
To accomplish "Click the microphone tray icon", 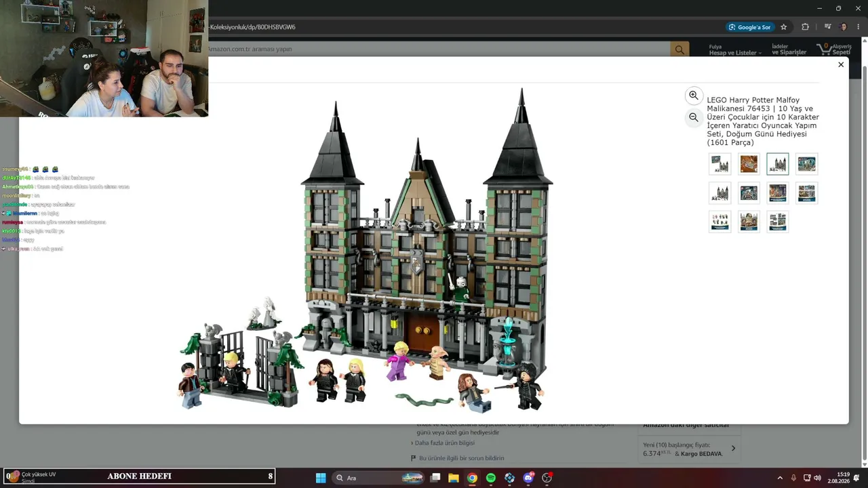I will 793,478.
